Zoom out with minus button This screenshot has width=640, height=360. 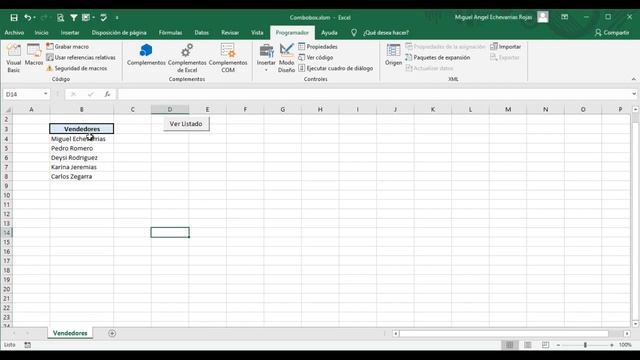(x=558, y=345)
